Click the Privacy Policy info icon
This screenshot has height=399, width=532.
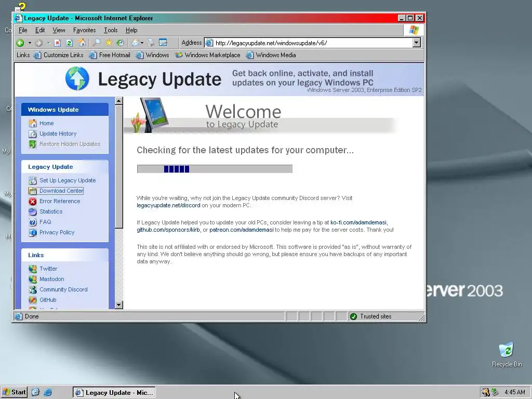coord(33,232)
